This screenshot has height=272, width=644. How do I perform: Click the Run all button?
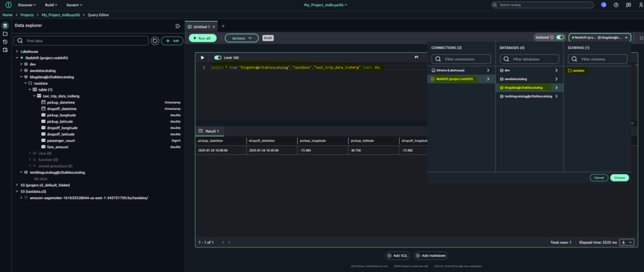(x=203, y=38)
